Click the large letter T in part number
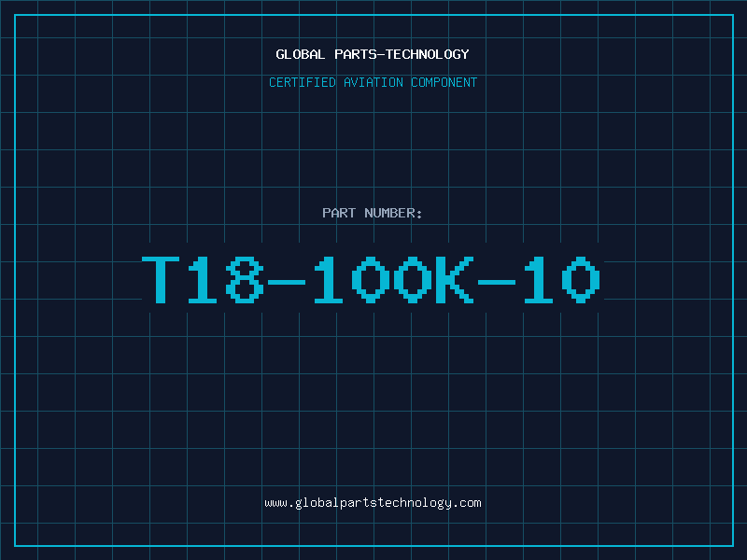The image size is (747, 560). [161, 279]
